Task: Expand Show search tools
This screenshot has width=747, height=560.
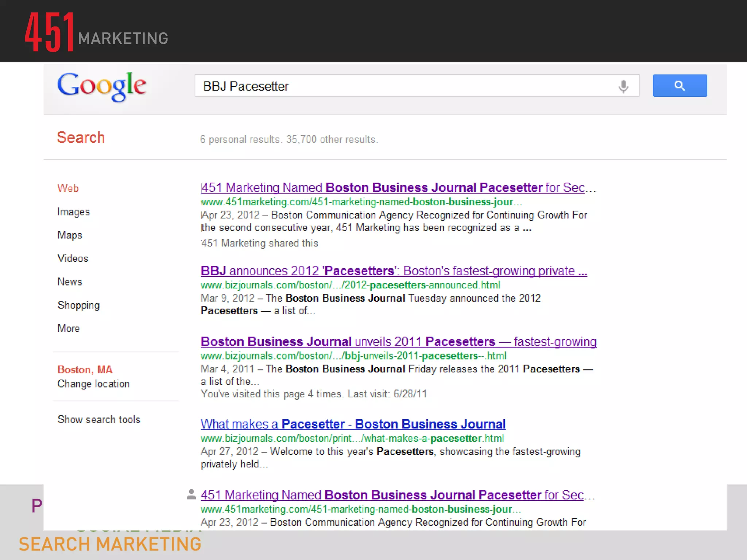Action: tap(99, 420)
